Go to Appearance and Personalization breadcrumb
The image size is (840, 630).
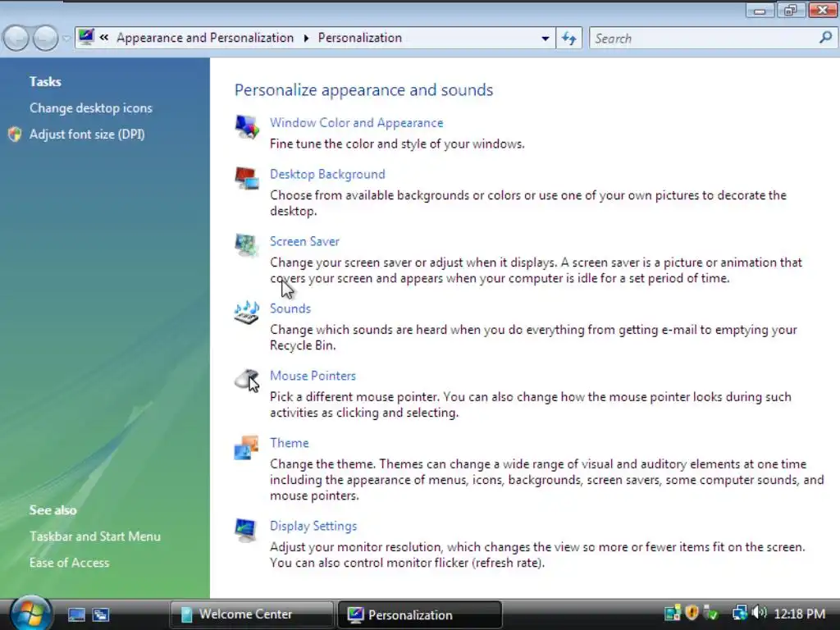coord(205,38)
